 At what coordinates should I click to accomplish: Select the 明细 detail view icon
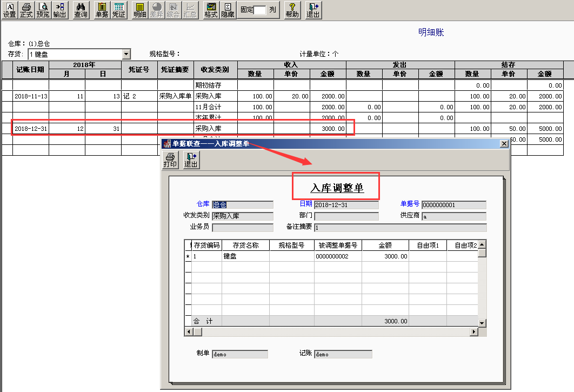(x=139, y=10)
